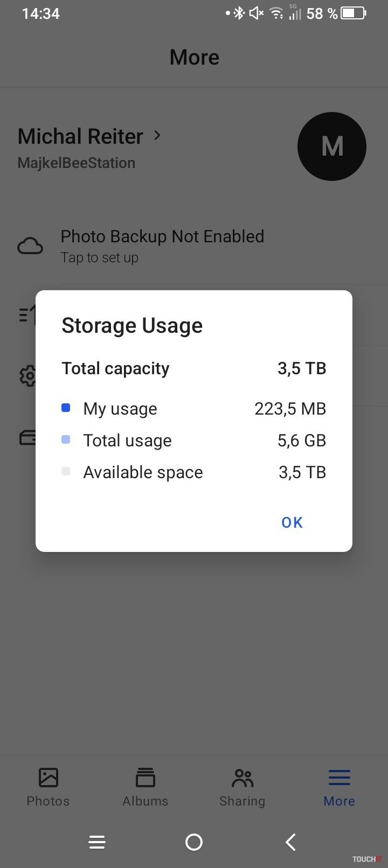Tap the cloud photo backup icon
This screenshot has height=868, width=388.
click(x=30, y=246)
